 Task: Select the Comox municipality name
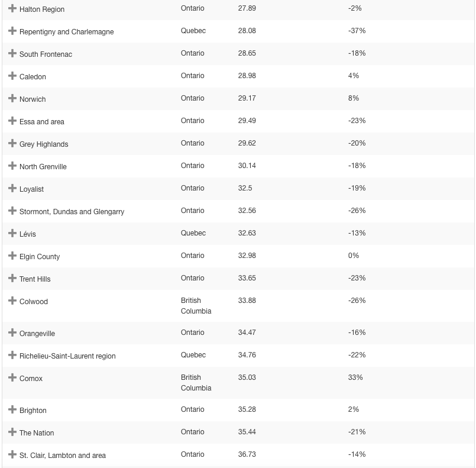(31, 379)
